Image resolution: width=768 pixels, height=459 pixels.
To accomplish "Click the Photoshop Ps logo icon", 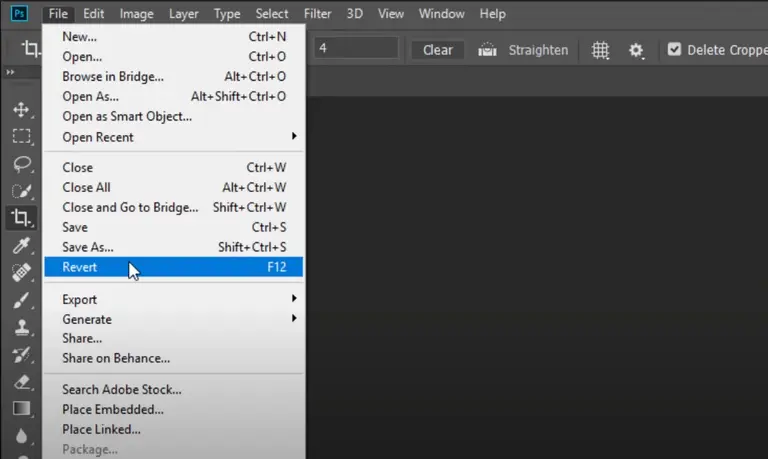I will [19, 13].
